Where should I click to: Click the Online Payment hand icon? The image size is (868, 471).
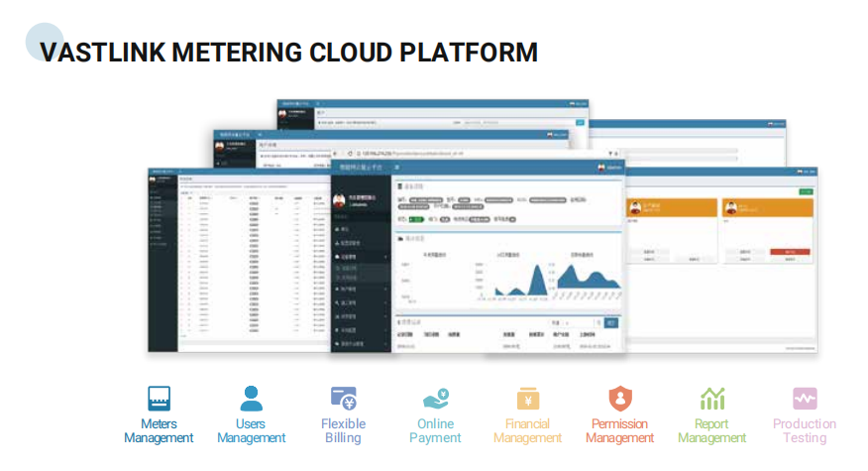coord(435,399)
